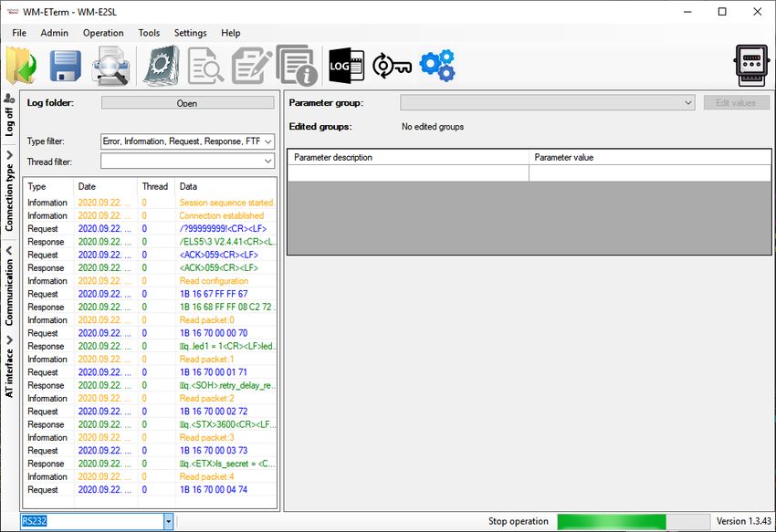
Task: Select the 'ls_secret' response row
Action: coord(150,464)
